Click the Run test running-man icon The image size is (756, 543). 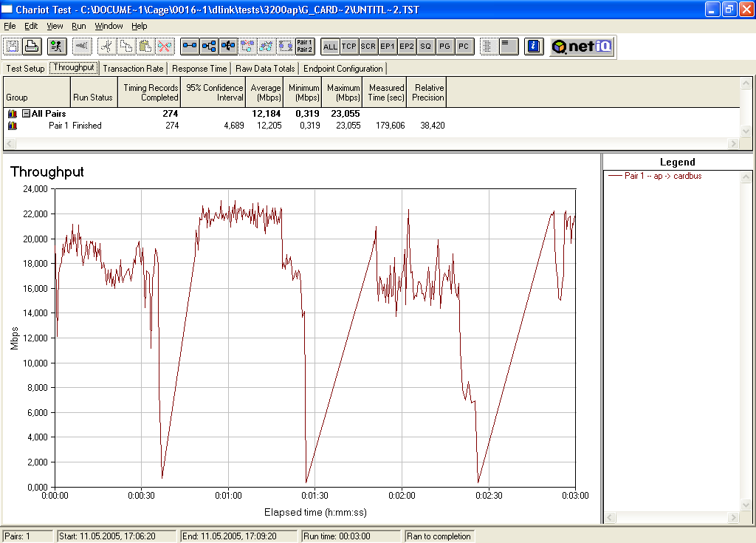click(57, 47)
